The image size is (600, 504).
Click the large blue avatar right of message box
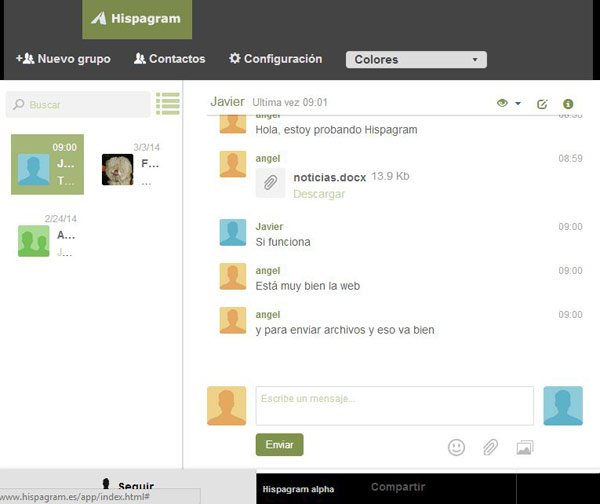[563, 406]
